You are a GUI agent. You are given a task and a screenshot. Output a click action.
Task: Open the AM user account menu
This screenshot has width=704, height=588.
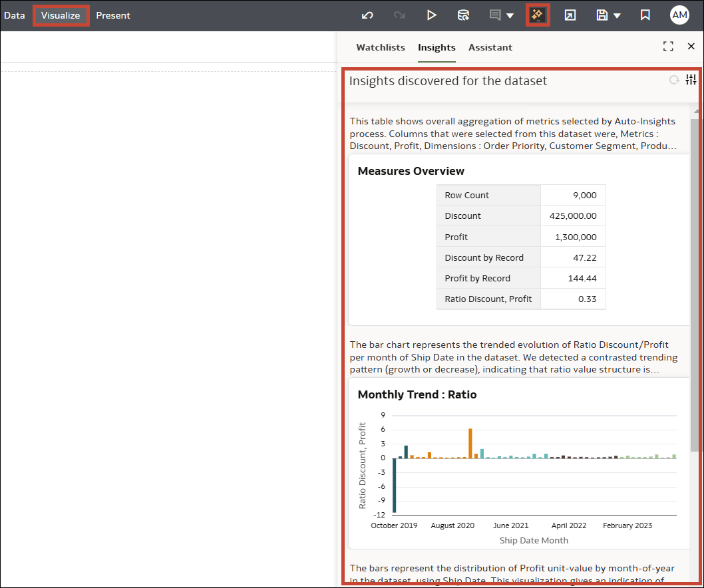pos(679,15)
